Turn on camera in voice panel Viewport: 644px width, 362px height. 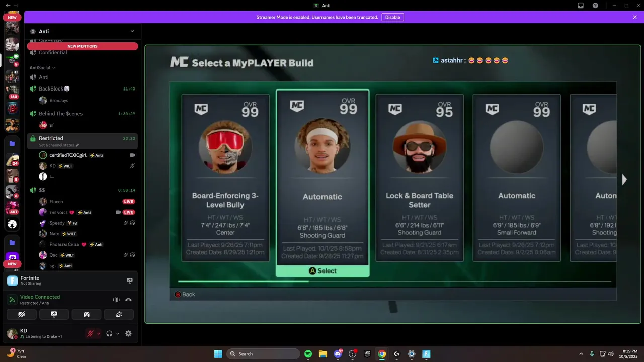click(x=22, y=315)
